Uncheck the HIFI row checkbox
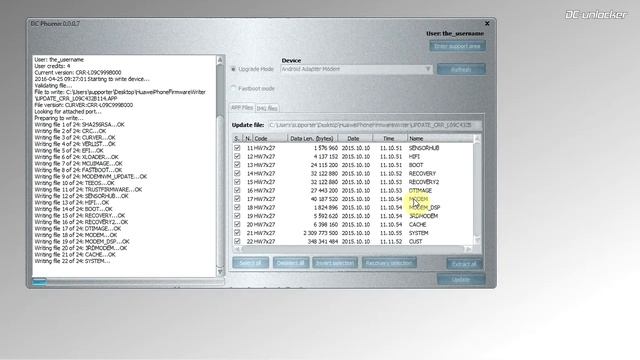Image resolution: width=640 pixels, height=360 pixels. click(237, 156)
